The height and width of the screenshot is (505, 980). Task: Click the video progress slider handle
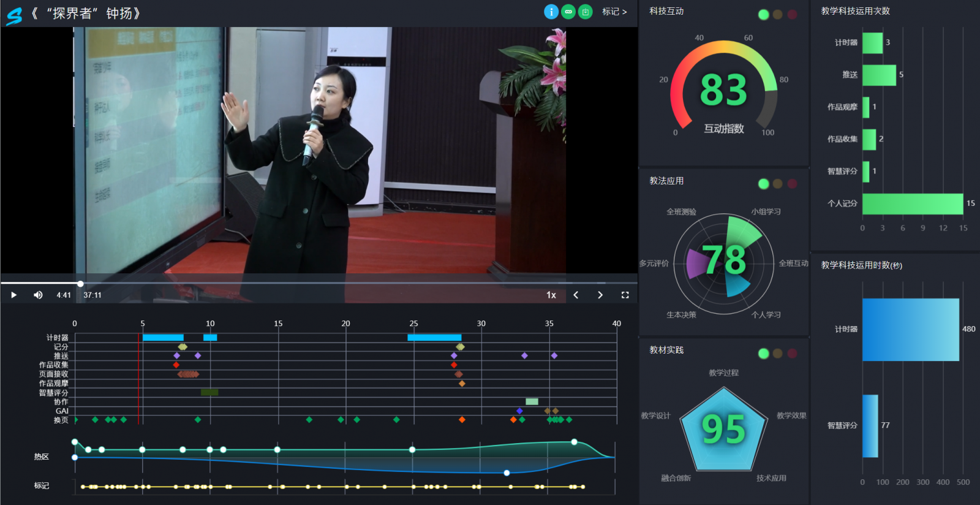click(80, 284)
